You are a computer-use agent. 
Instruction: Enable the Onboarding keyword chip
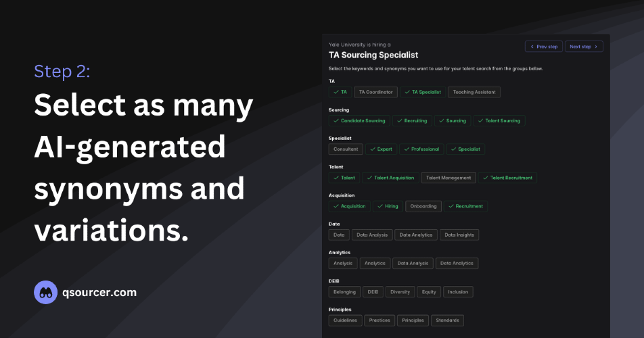[423, 206]
